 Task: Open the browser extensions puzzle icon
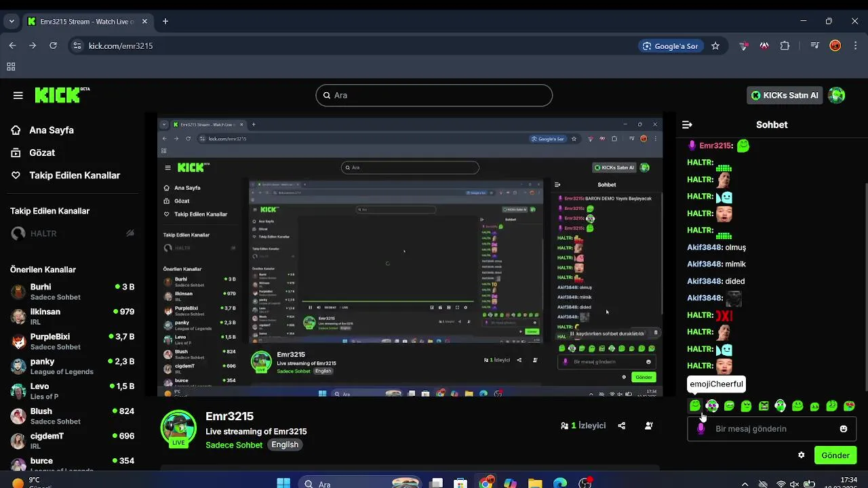[x=785, y=46]
